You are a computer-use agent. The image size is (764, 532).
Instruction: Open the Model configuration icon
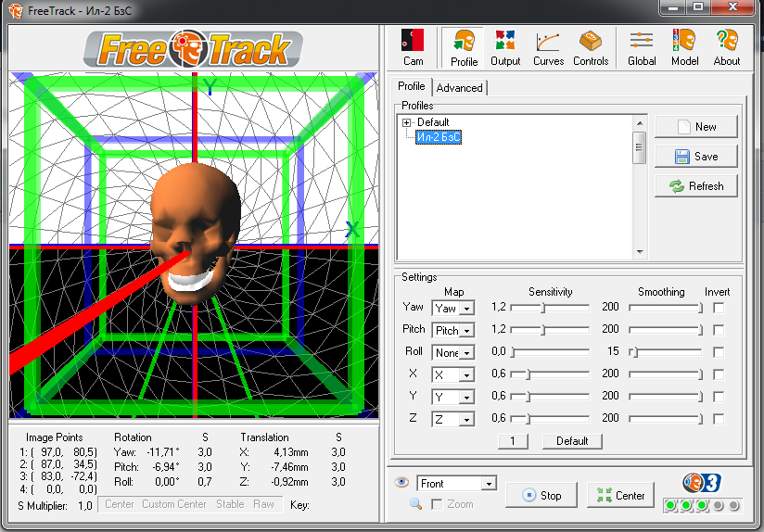click(x=684, y=46)
